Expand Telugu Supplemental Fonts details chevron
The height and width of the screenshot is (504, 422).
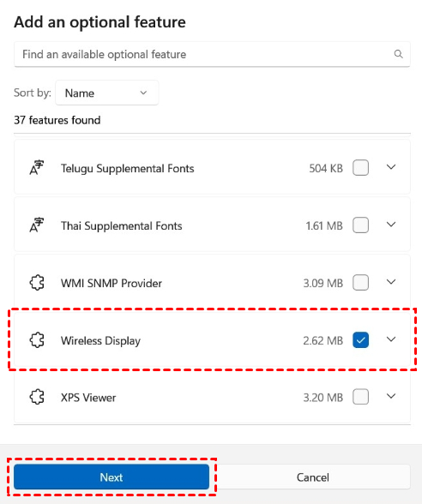pyautogui.click(x=391, y=167)
